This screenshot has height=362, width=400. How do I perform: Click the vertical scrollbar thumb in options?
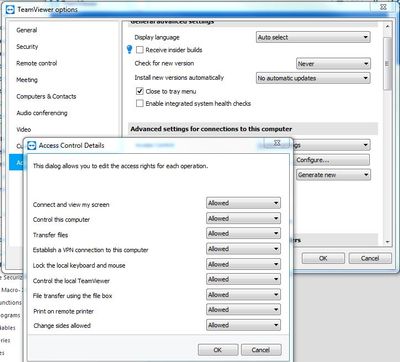388,63
